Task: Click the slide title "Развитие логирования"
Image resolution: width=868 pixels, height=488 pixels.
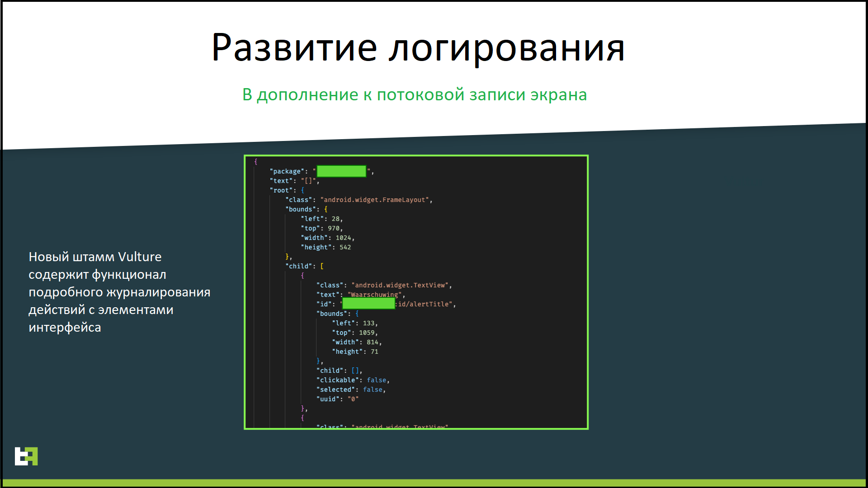Action: (418, 48)
